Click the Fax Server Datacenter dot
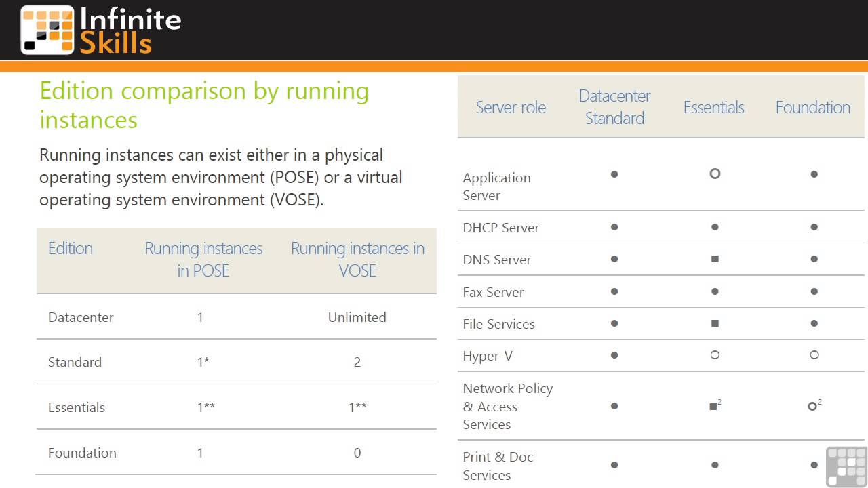This screenshot has height=488, width=868. 614,291
